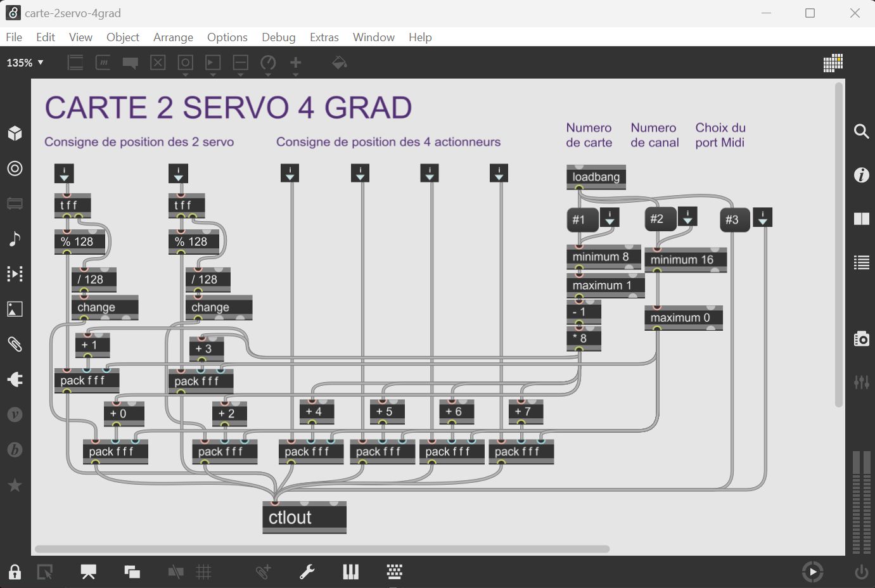Add a new object box from toolbar
The height and width of the screenshot is (588, 875).
pyautogui.click(x=75, y=63)
